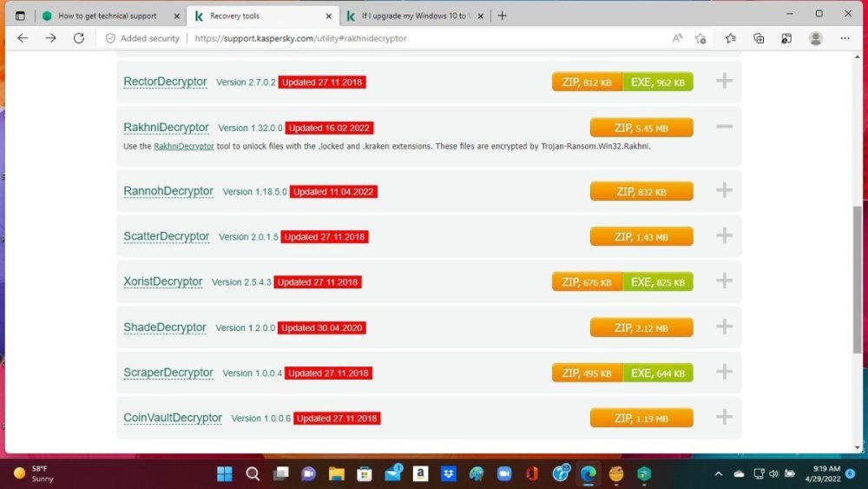Open the clock and date panel
Screen dimensions: 868x489
tap(823, 473)
